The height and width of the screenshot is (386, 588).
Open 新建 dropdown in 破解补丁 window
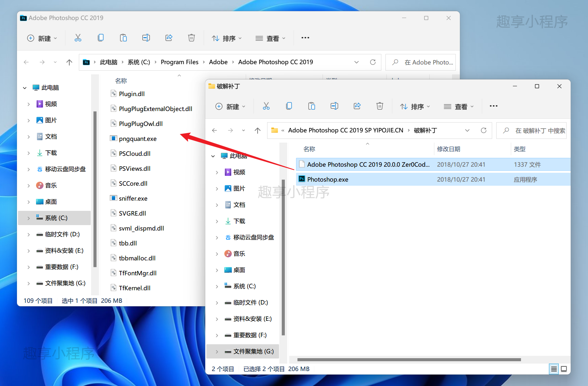tap(230, 107)
